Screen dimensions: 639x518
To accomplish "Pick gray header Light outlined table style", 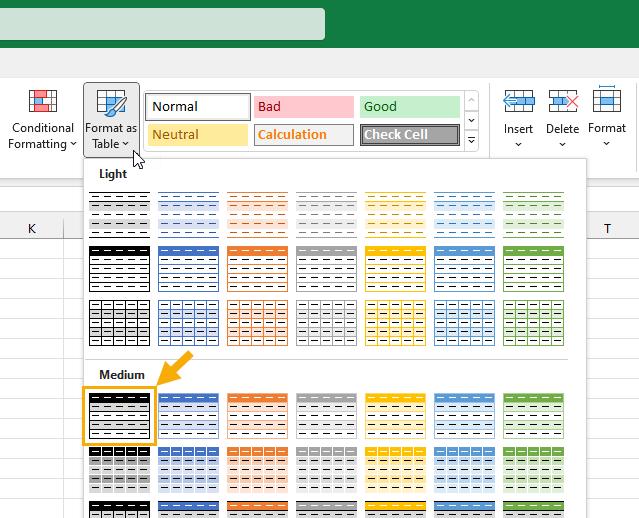I will [x=326, y=269].
